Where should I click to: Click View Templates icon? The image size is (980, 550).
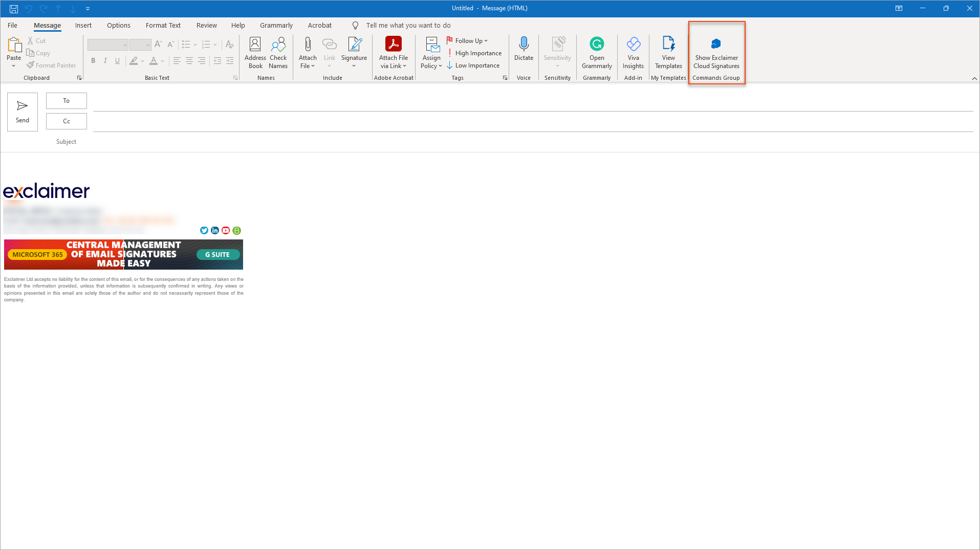668,45
